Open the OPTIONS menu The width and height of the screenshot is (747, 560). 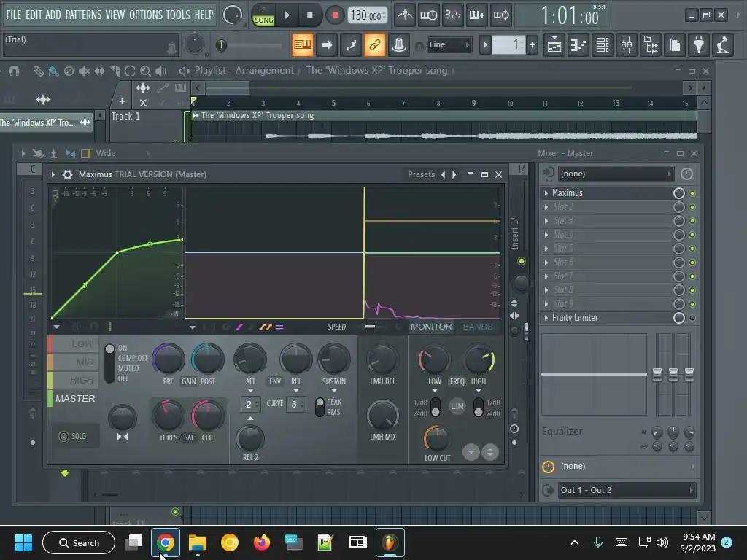pyautogui.click(x=146, y=15)
